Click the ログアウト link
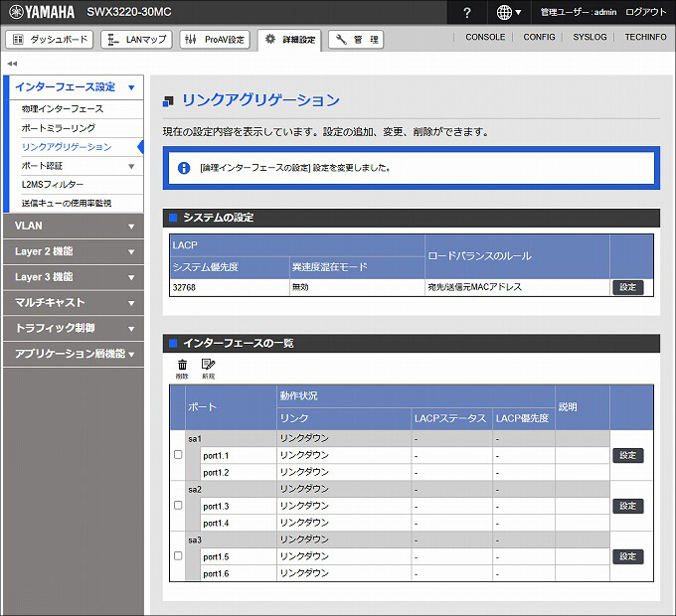Screen dimensions: 676x616 click(x=646, y=12)
